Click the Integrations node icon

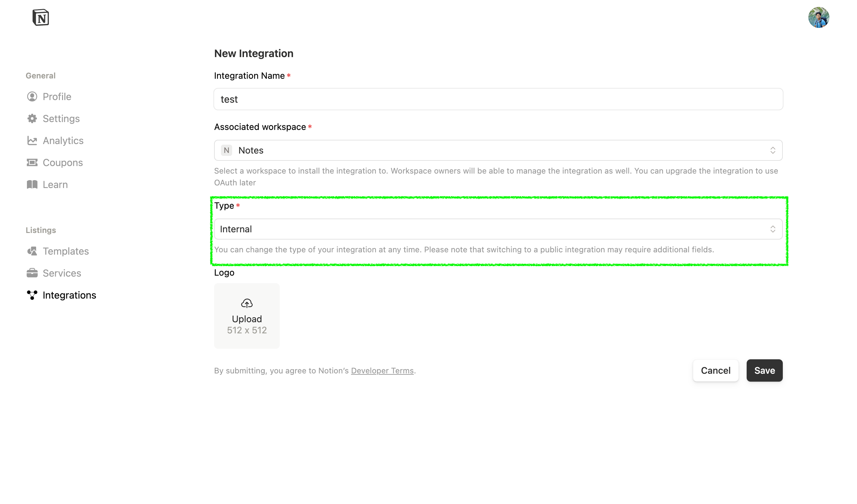32,295
